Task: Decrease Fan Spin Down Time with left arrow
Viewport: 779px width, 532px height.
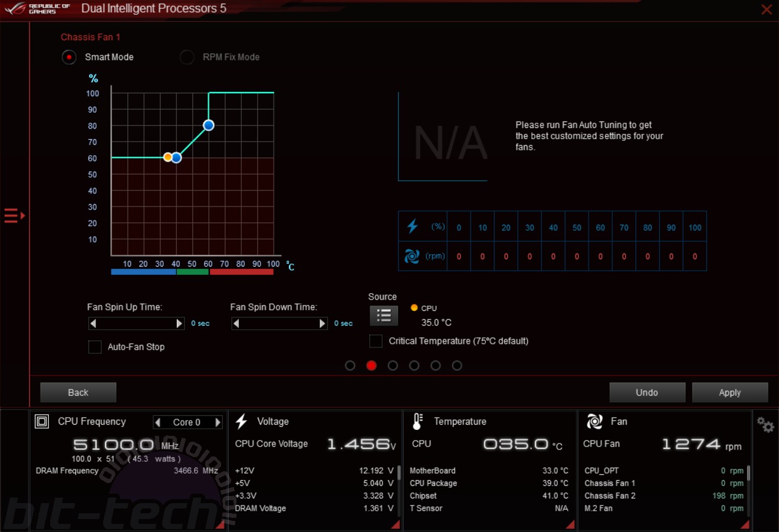Action: tap(236, 323)
